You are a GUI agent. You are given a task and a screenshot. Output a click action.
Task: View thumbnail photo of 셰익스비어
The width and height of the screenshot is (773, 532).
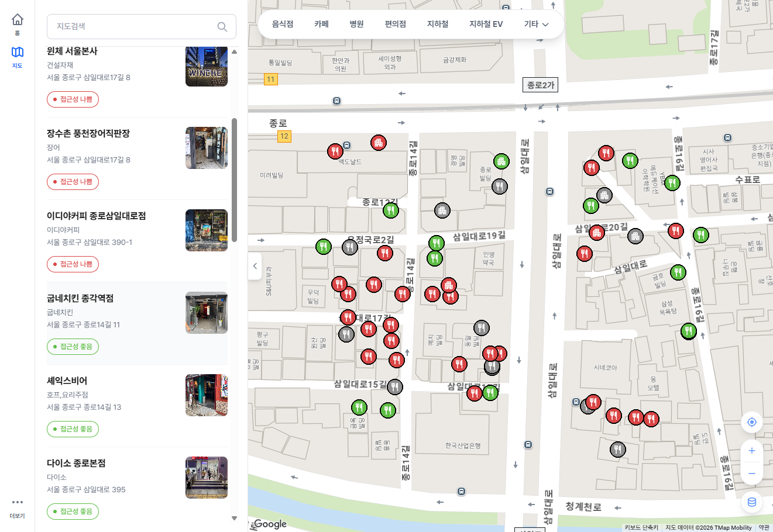coord(207,395)
